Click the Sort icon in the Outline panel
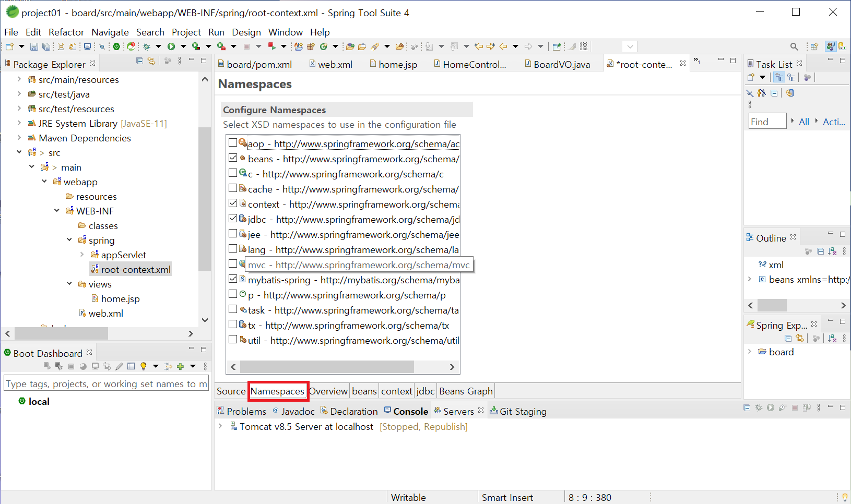 [x=832, y=251]
